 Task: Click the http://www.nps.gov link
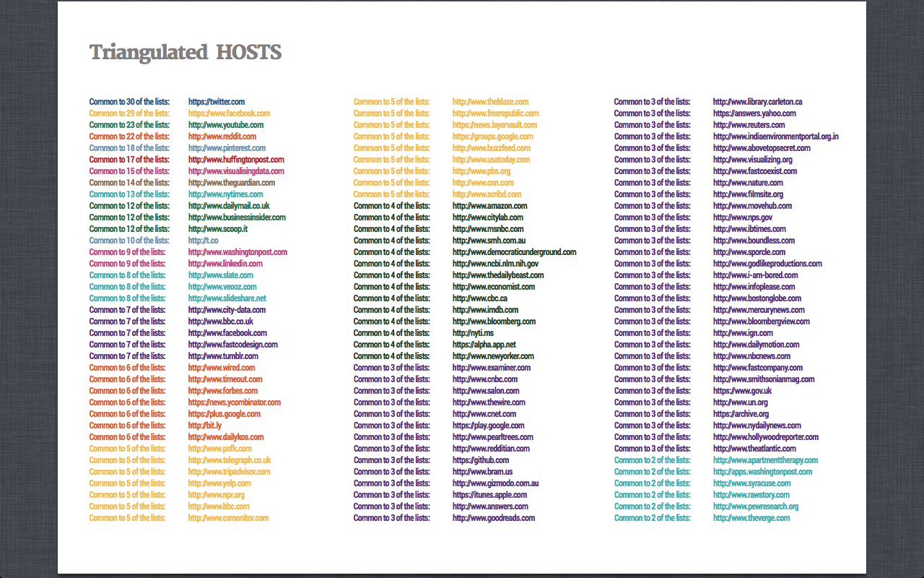point(743,217)
